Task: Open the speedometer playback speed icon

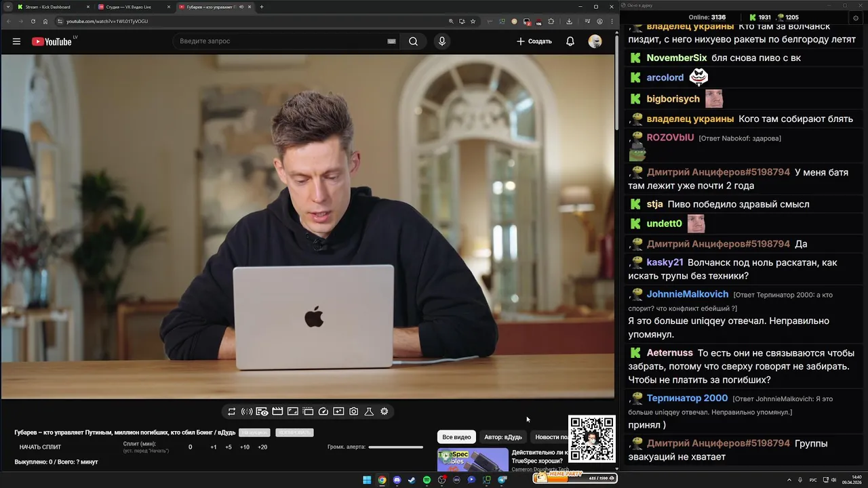Action: (x=323, y=411)
